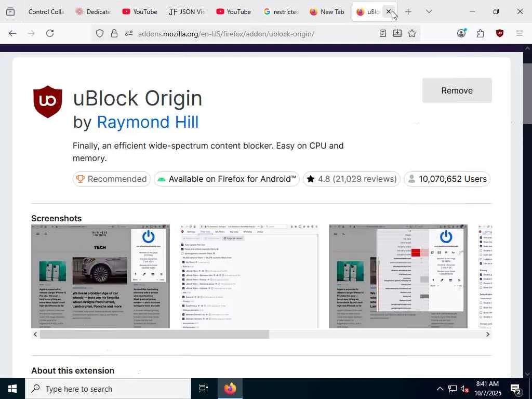532x399 pixels.
Task: Switch to the Dedicate tab
Action: pyautogui.click(x=94, y=11)
